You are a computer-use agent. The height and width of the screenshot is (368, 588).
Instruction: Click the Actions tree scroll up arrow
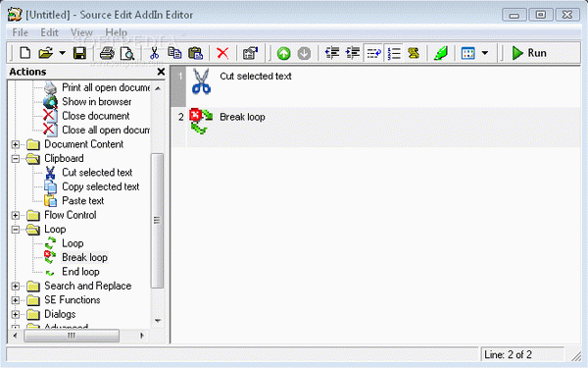coord(158,88)
